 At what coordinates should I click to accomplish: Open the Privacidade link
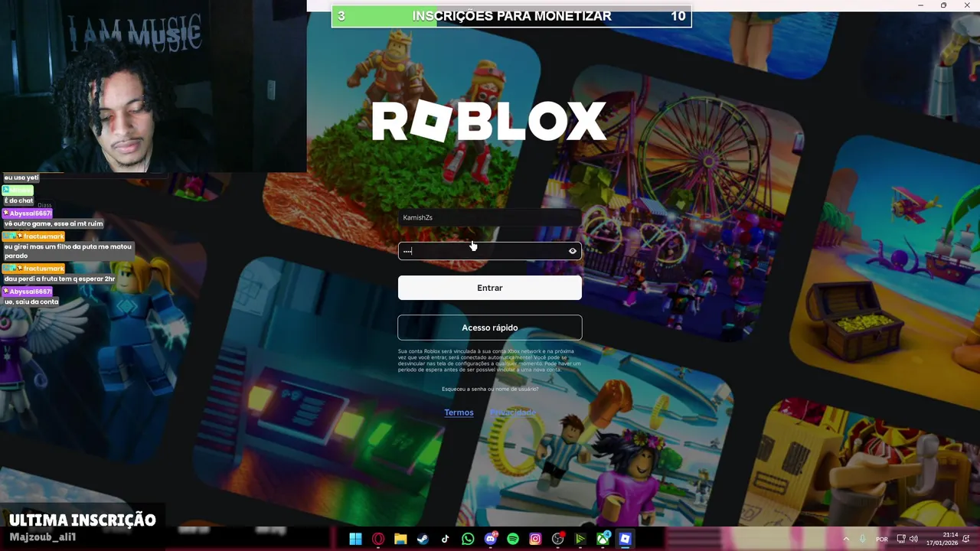click(512, 412)
